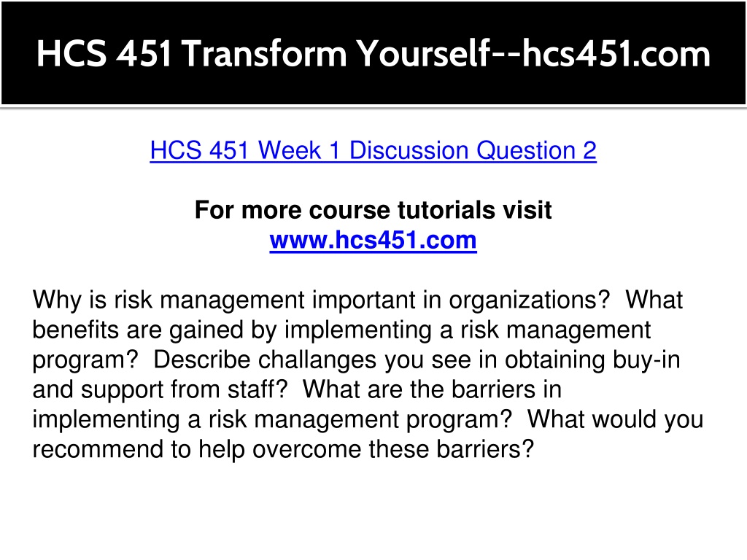747x560 pixels.
Task: Visit the www.hcs451.com hyperlink
Action: point(373,240)
